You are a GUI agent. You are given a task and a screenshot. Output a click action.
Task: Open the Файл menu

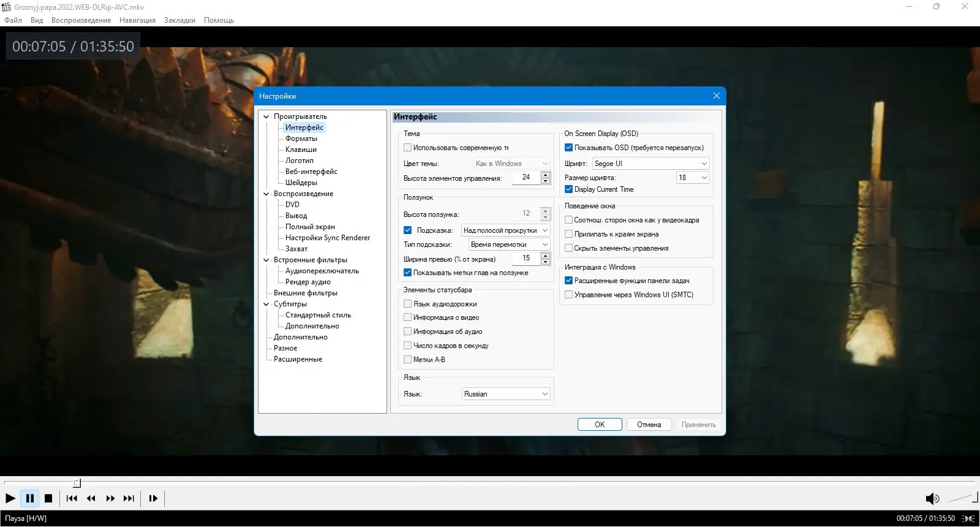pyautogui.click(x=13, y=20)
